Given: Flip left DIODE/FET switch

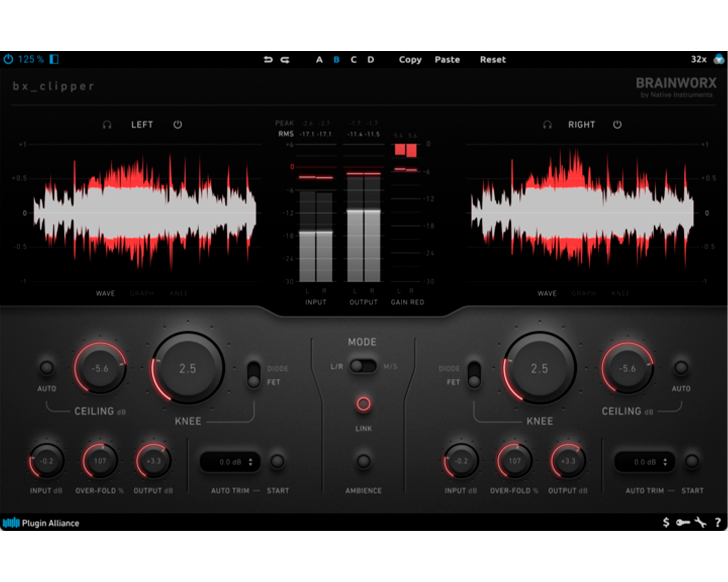Looking at the screenshot, I should click(x=254, y=374).
